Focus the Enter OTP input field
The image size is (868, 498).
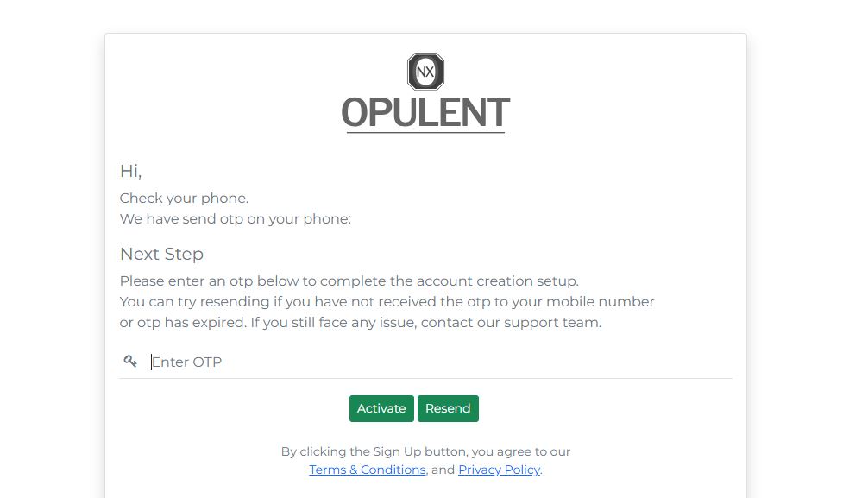click(x=441, y=362)
